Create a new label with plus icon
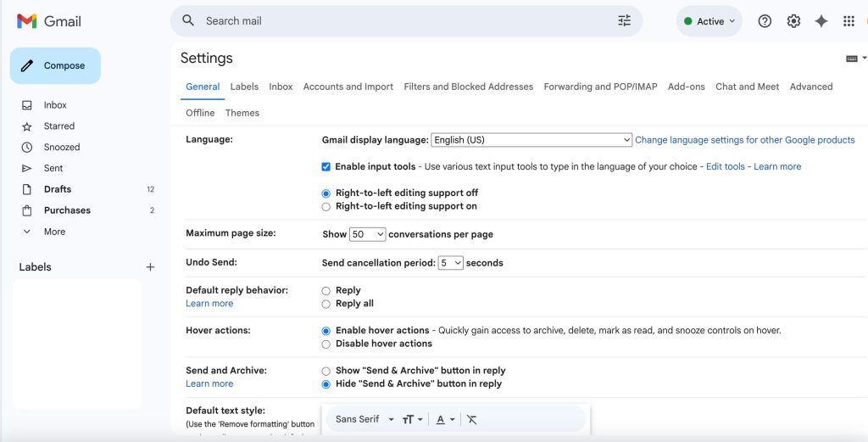Screen dimensions: 868x442 [x=150, y=267]
